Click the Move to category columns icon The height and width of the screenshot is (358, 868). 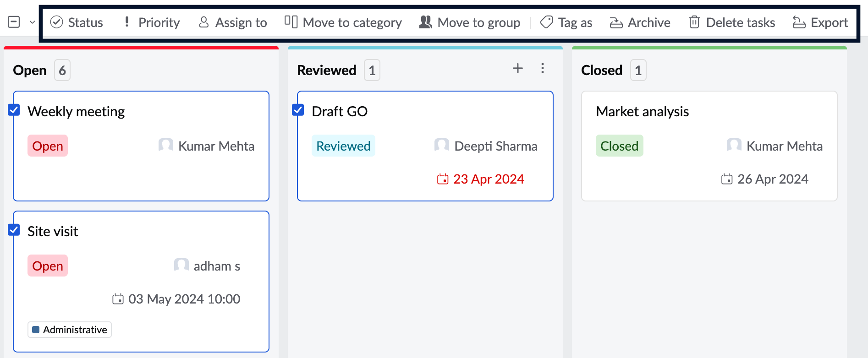click(291, 22)
